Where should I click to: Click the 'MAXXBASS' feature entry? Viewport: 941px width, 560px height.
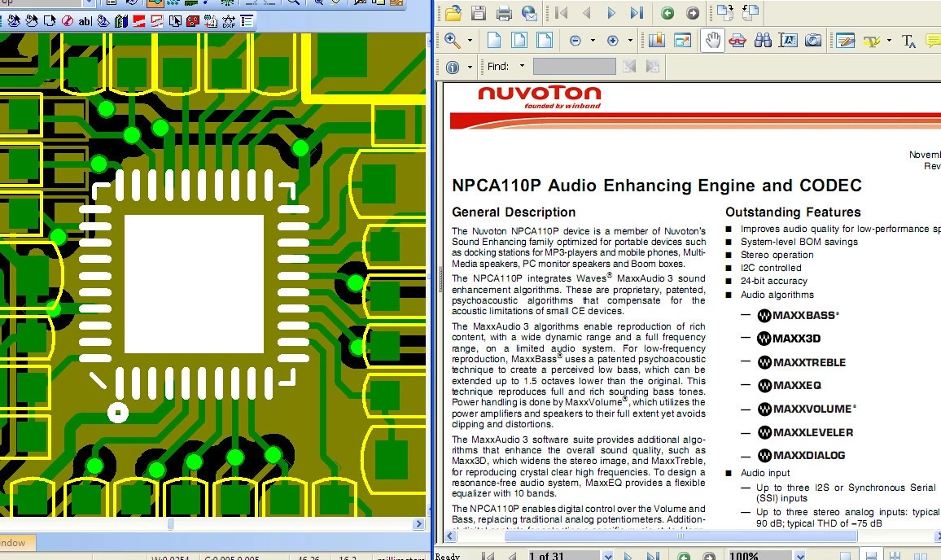point(799,315)
